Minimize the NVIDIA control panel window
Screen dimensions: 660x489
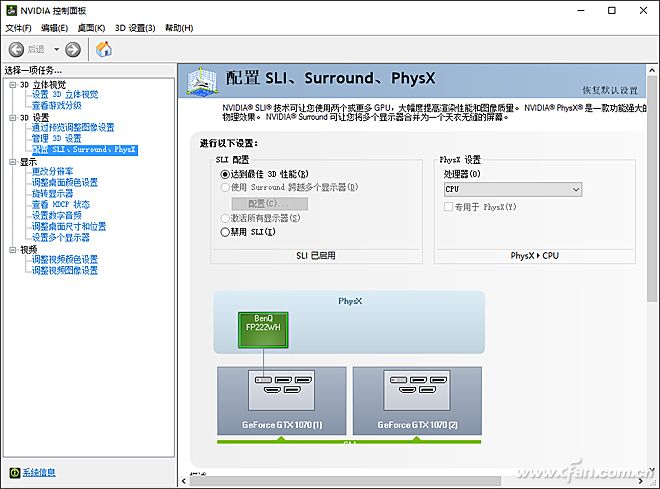click(581, 11)
